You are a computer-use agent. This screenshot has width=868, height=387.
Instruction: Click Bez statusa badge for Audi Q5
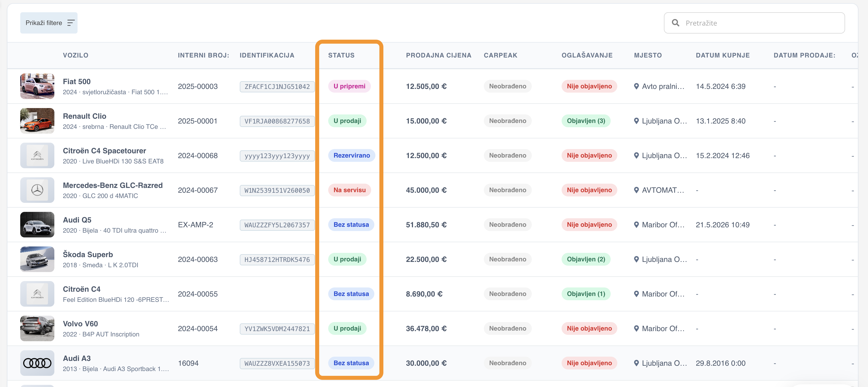click(351, 225)
